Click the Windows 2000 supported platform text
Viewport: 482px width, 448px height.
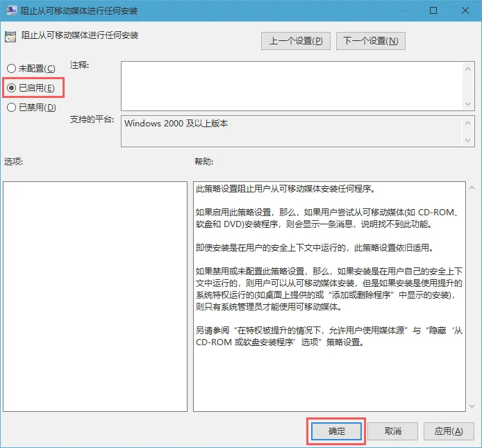coord(176,124)
